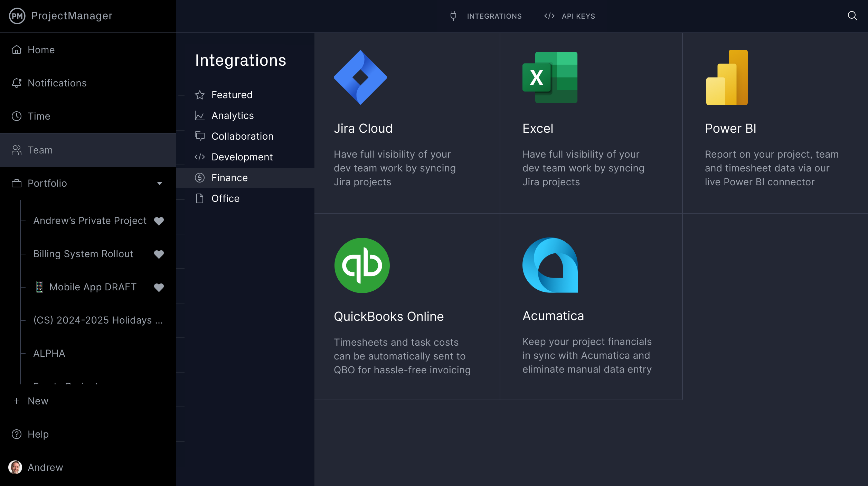Click the Excel logo

(x=550, y=77)
